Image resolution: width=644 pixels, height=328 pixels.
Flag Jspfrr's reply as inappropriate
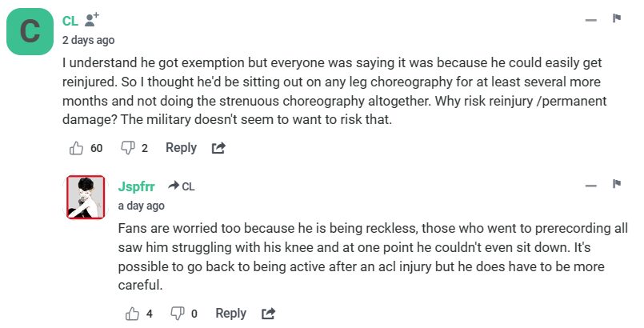[x=617, y=185]
